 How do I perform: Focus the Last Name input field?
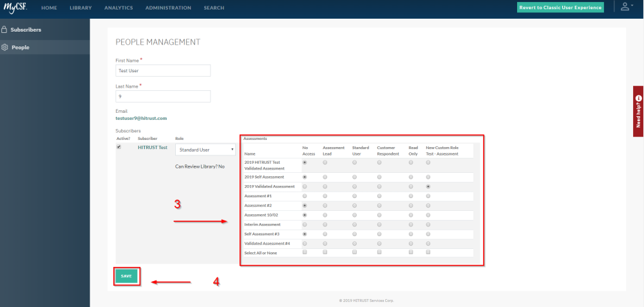(x=163, y=96)
